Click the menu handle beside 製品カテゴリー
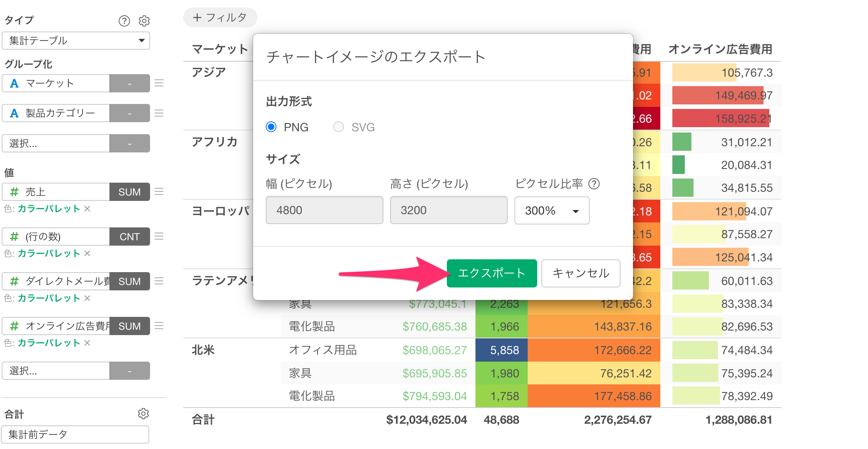Screen dimensions: 868x449 (159, 113)
